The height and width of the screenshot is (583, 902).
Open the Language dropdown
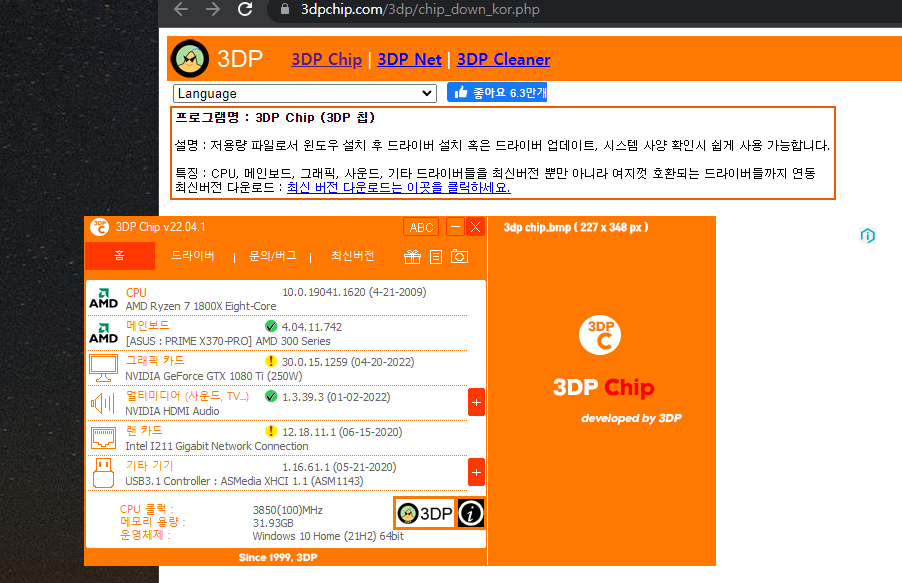[x=304, y=93]
